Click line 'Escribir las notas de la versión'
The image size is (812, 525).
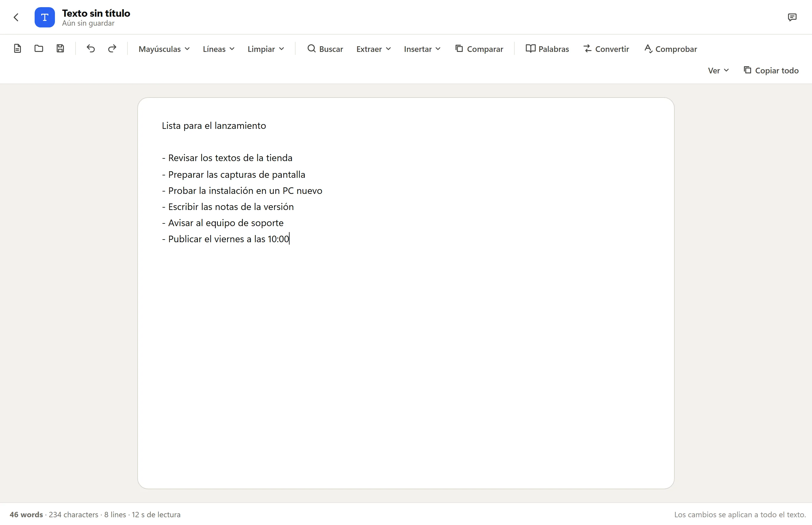[x=228, y=207]
